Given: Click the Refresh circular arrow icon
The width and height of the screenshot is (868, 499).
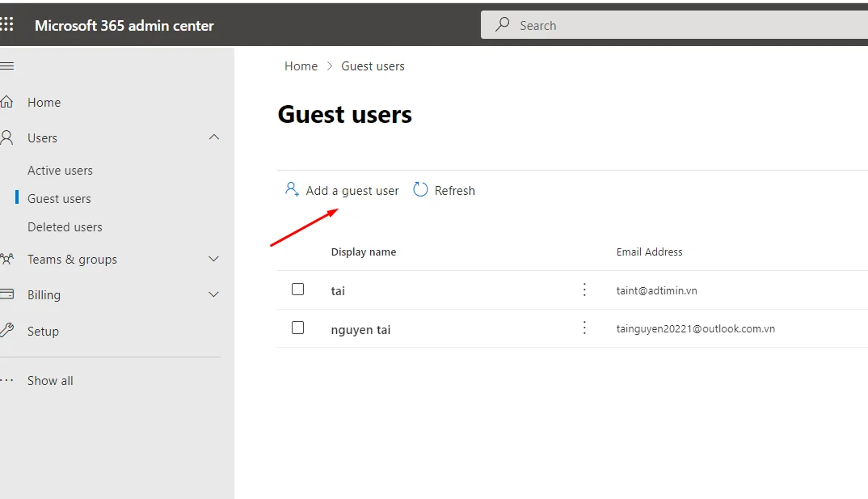Looking at the screenshot, I should pos(420,189).
